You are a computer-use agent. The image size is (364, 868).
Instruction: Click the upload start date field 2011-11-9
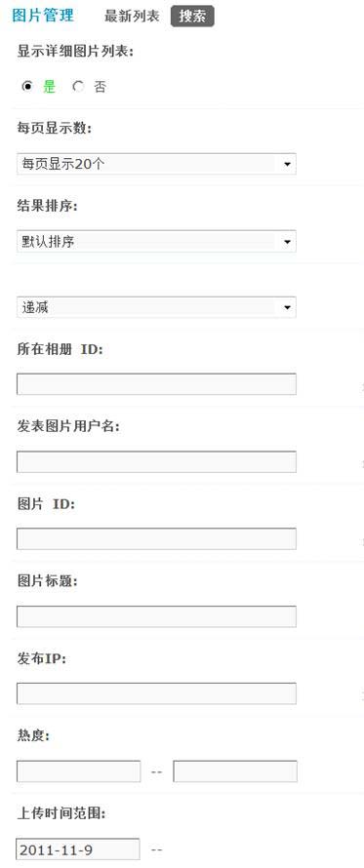click(78, 849)
